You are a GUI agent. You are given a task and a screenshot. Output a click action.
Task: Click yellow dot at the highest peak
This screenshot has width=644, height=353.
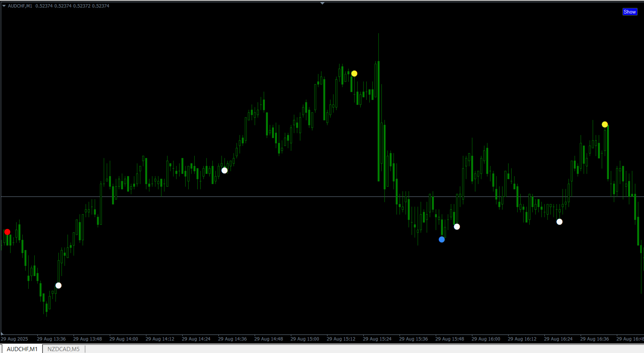tap(354, 74)
